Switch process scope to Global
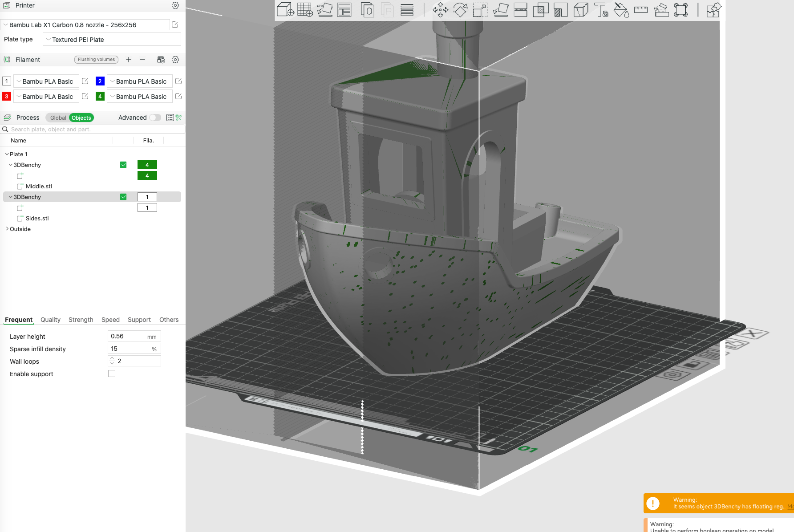Screen dimensions: 794x532 pyautogui.click(x=58, y=118)
